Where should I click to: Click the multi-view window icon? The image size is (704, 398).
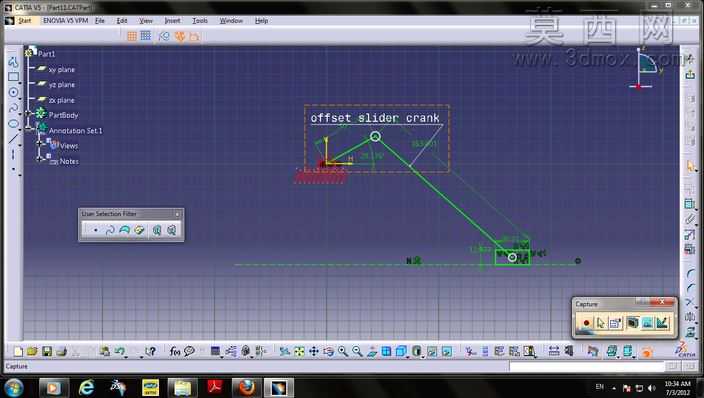386,351
